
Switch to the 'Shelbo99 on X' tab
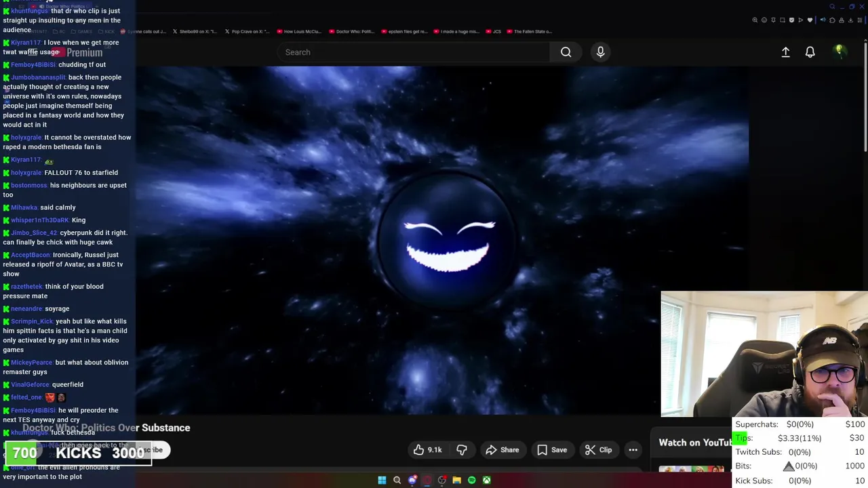click(x=195, y=31)
